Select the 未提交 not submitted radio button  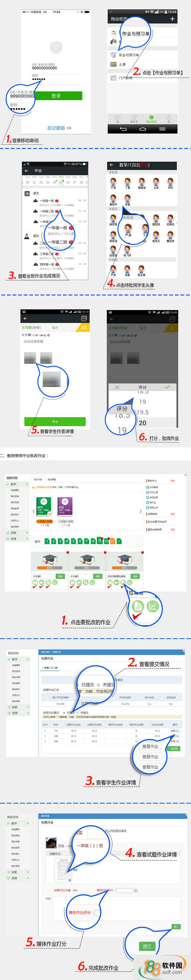pos(77,712)
